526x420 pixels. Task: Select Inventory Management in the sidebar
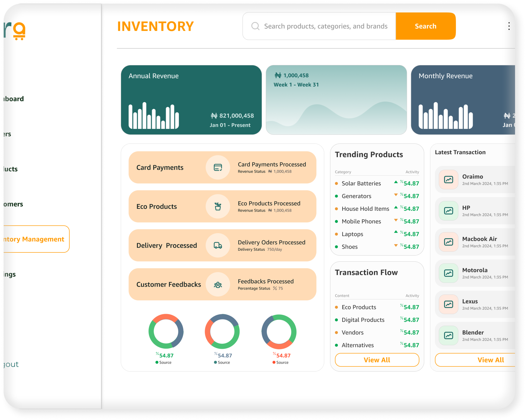tap(36, 239)
